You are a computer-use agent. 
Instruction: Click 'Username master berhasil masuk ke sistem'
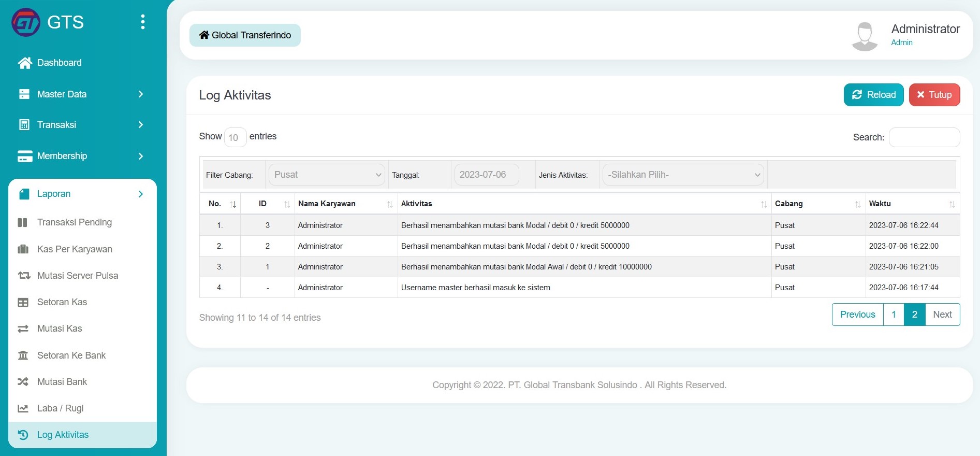pyautogui.click(x=475, y=288)
